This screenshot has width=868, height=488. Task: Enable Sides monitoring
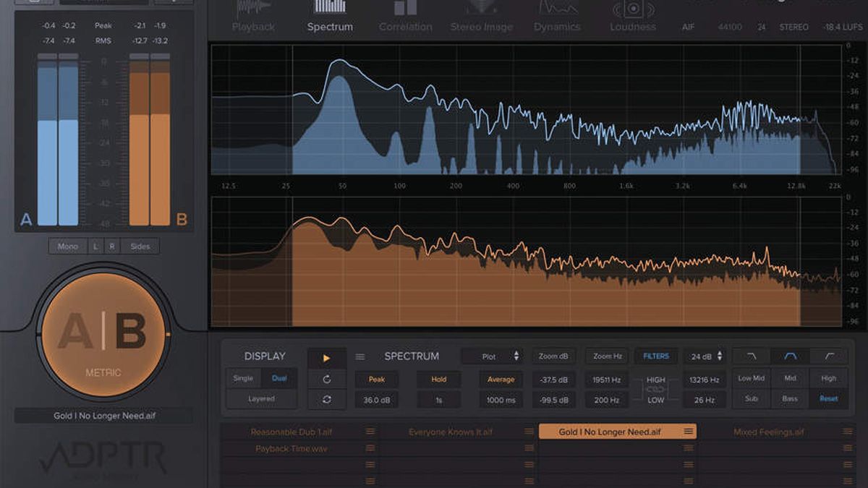[140, 247]
